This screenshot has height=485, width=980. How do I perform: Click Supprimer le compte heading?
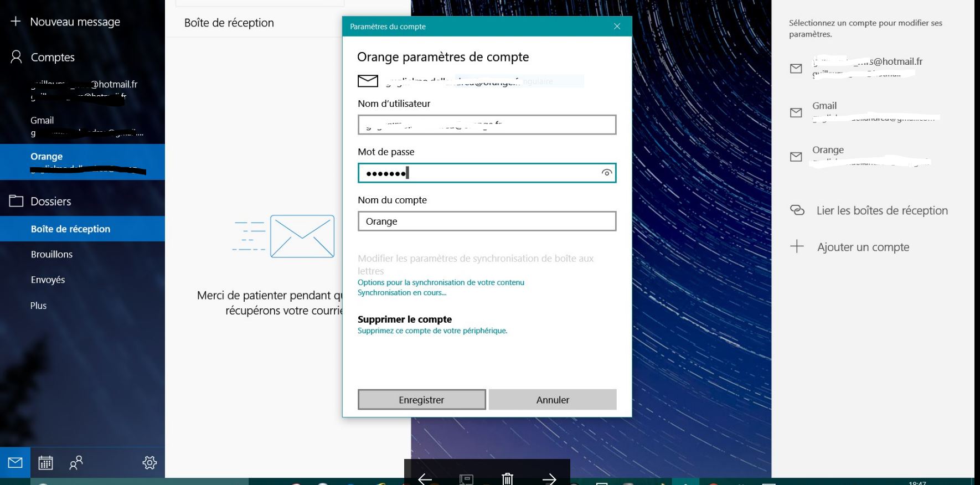405,319
